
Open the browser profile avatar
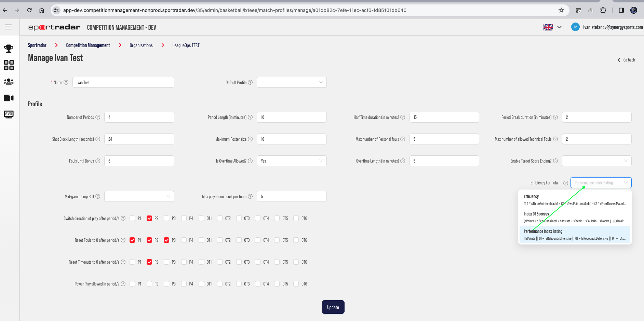[634, 10]
